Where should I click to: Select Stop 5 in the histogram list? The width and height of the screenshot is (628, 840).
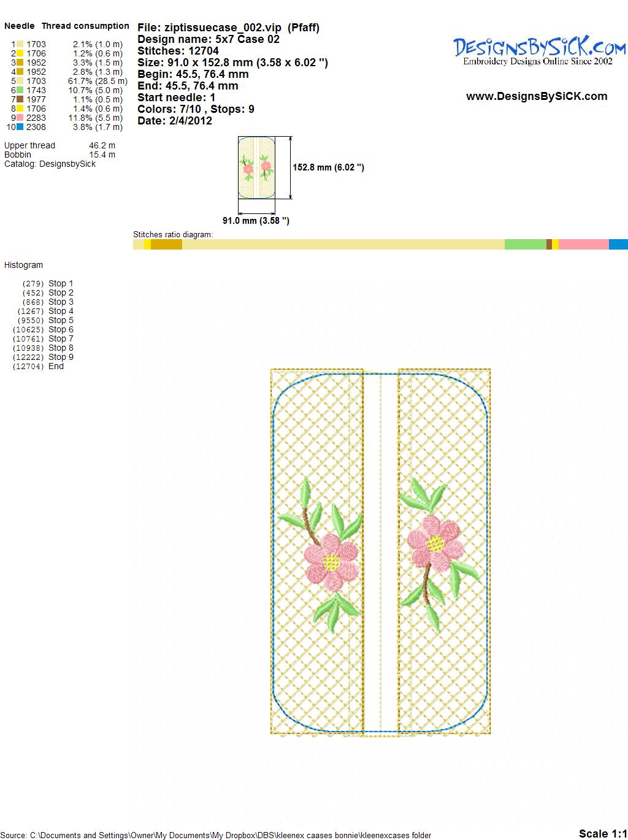coord(60,321)
